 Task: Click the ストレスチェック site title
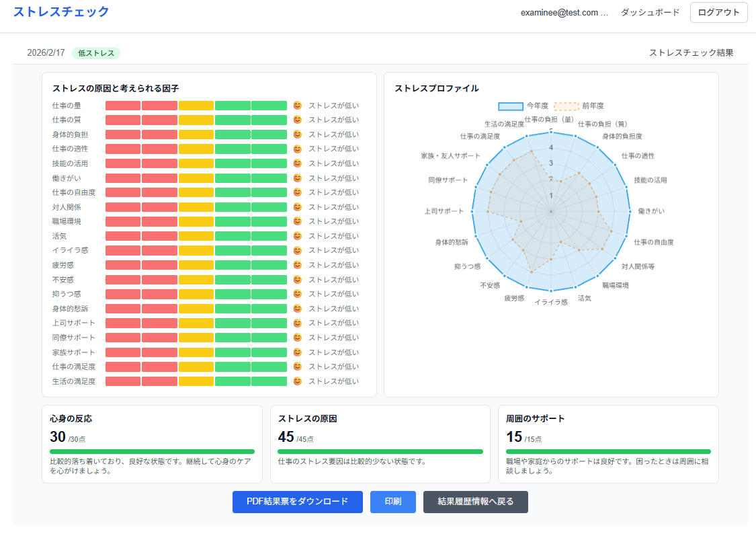[61, 12]
